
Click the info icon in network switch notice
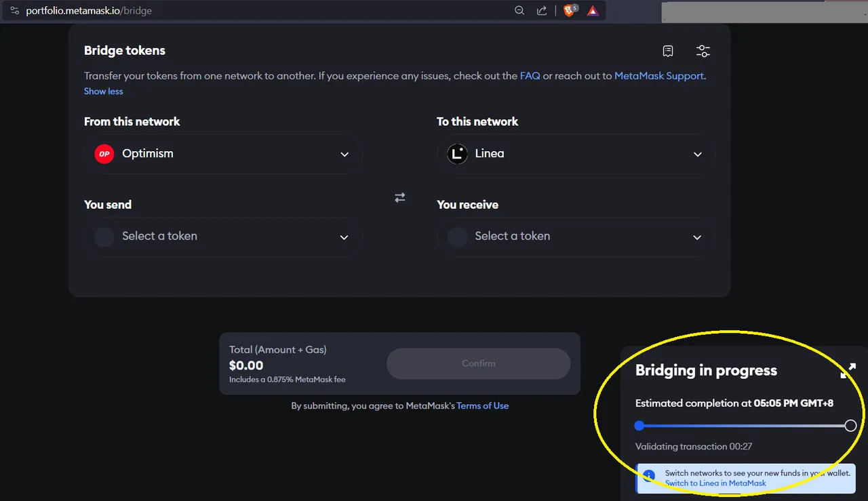(649, 477)
